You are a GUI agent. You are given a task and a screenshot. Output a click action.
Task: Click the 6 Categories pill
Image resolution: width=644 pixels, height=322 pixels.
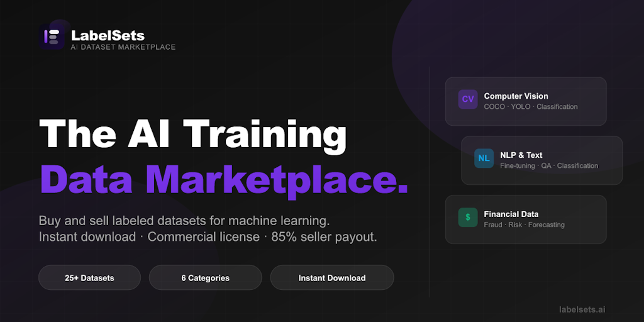(206, 277)
